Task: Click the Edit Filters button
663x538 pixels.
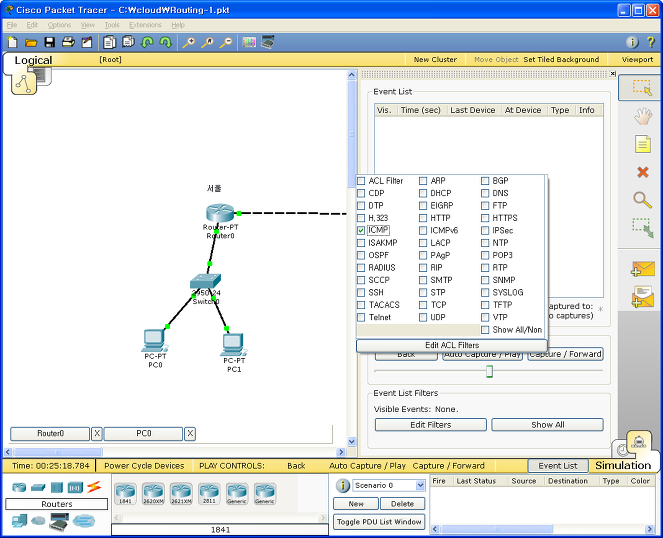Action: 430,425
